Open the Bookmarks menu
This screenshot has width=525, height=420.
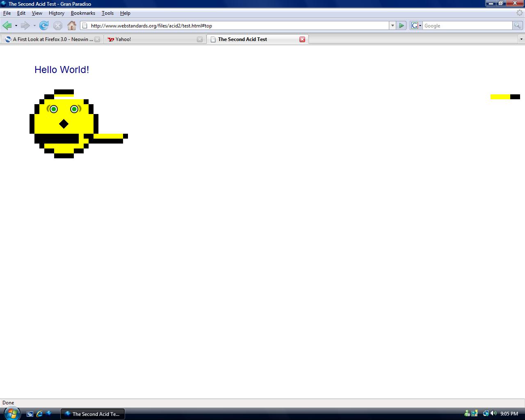pyautogui.click(x=83, y=13)
